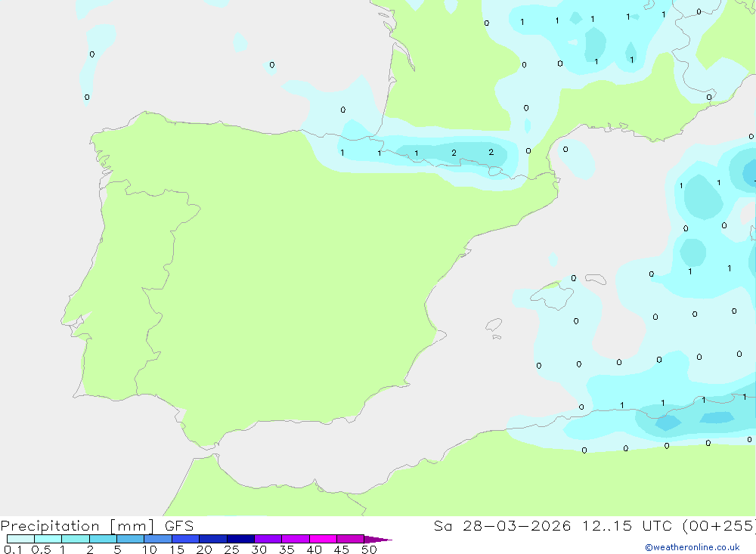The width and height of the screenshot is (756, 554).
Task: Click the legend label '50'
Action: (369, 549)
